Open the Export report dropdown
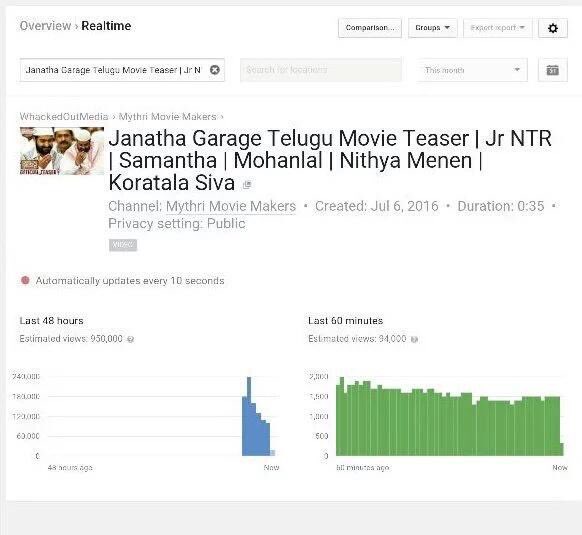 [x=497, y=28]
